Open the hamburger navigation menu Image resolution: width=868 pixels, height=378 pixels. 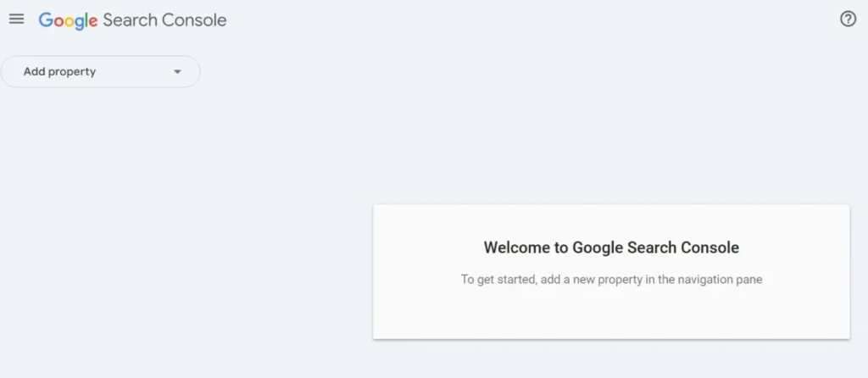[16, 19]
